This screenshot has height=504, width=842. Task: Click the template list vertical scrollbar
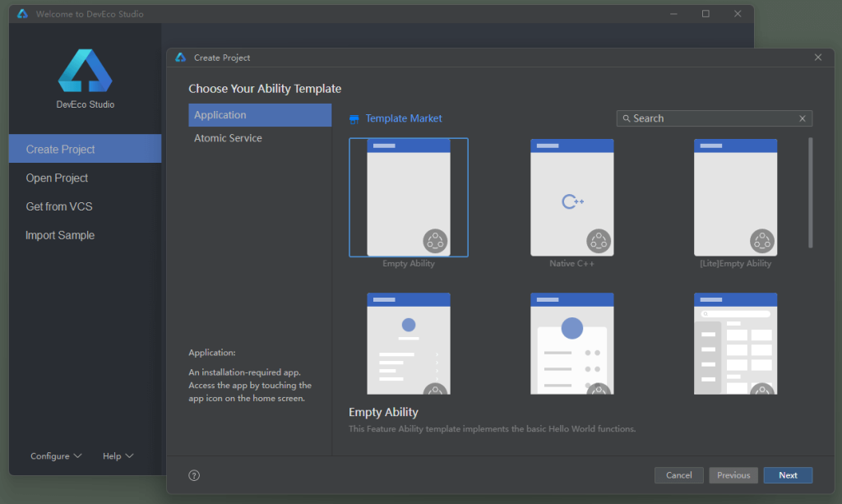click(x=810, y=192)
